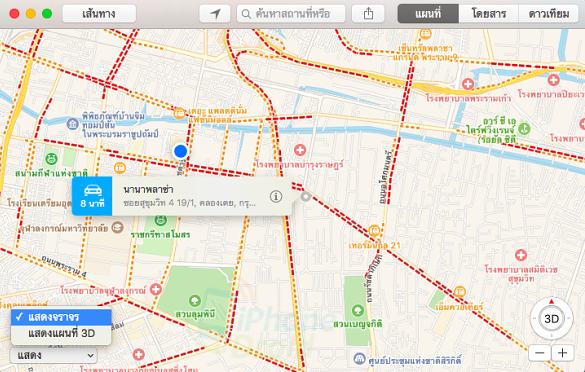Viewport: 585px width, 372px height.
Task: Open the แสดง dropdown at bottom left
Action: [53, 355]
